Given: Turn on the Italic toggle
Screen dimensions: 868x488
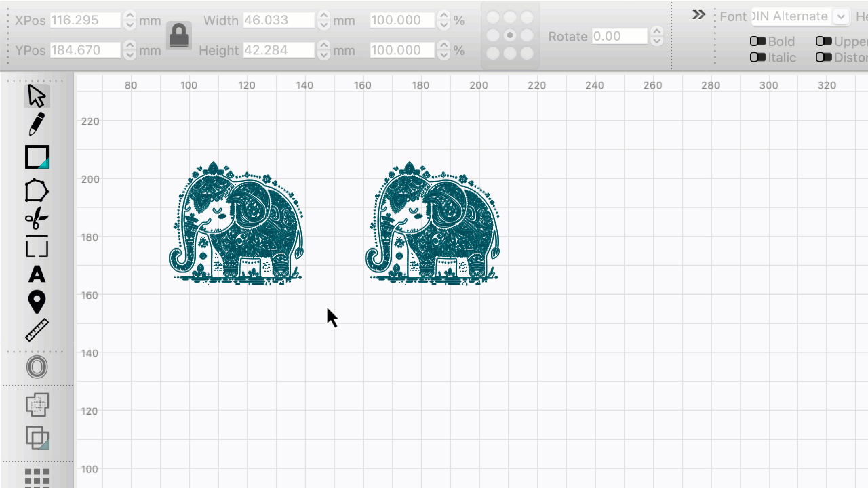Looking at the screenshot, I should [757, 58].
